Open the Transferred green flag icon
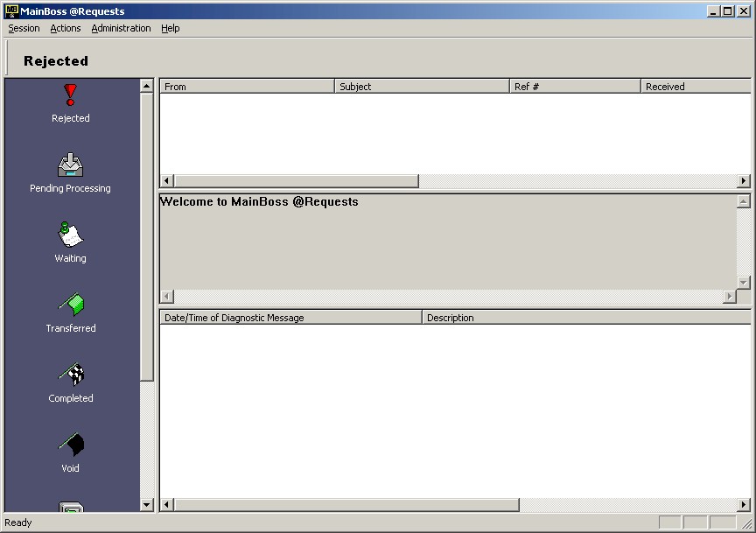 (72, 305)
